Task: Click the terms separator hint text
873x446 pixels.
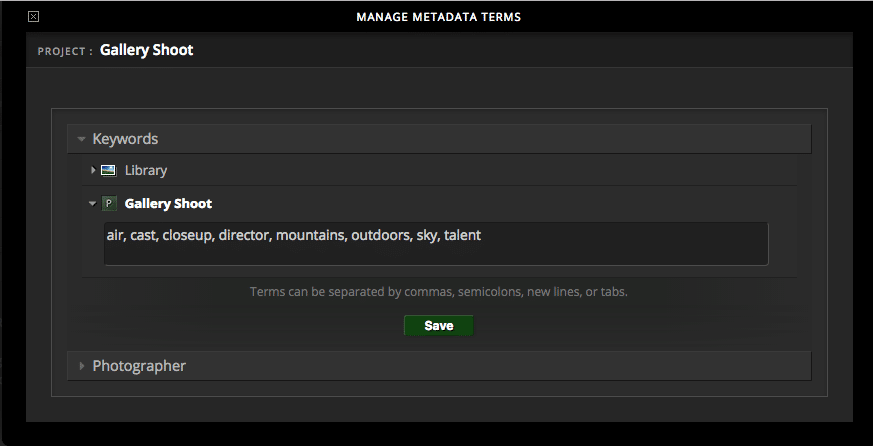Action: coord(438,292)
